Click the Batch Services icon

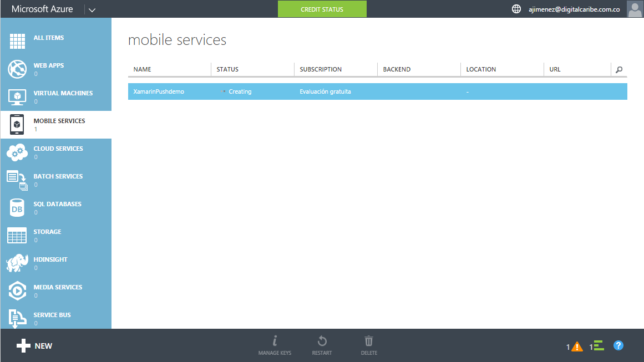click(17, 180)
